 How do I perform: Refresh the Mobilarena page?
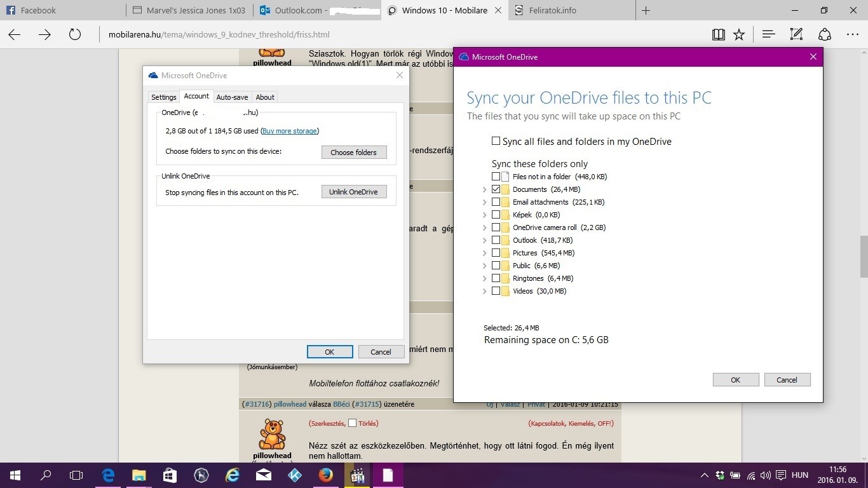click(x=75, y=35)
